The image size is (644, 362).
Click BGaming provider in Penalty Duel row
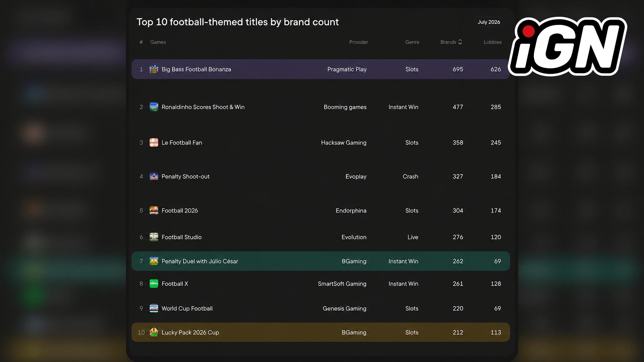click(x=354, y=261)
